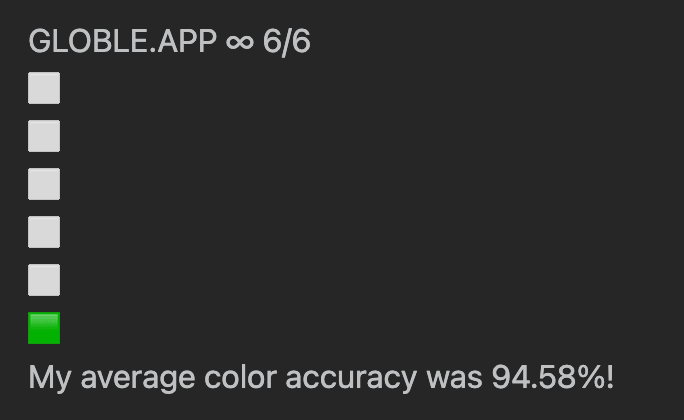The image size is (684, 420).
Task: Click the exclamation mark ending the summary
Action: pyautogui.click(x=609, y=378)
